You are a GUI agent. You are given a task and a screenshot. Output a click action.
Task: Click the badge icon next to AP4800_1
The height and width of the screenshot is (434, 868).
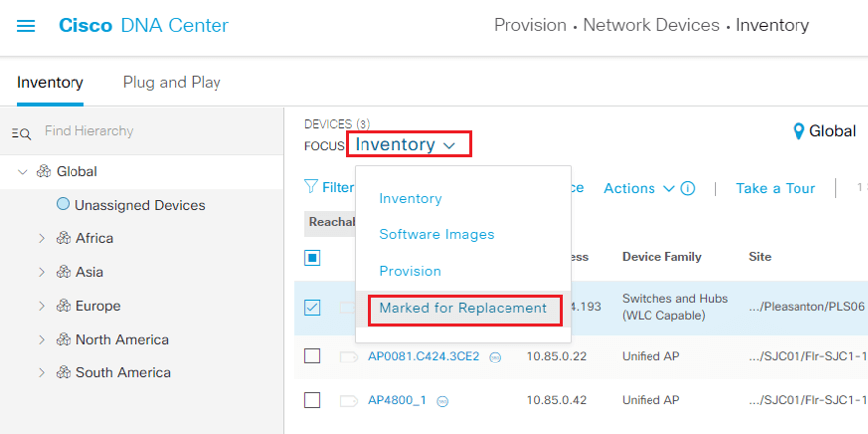pyautogui.click(x=442, y=402)
